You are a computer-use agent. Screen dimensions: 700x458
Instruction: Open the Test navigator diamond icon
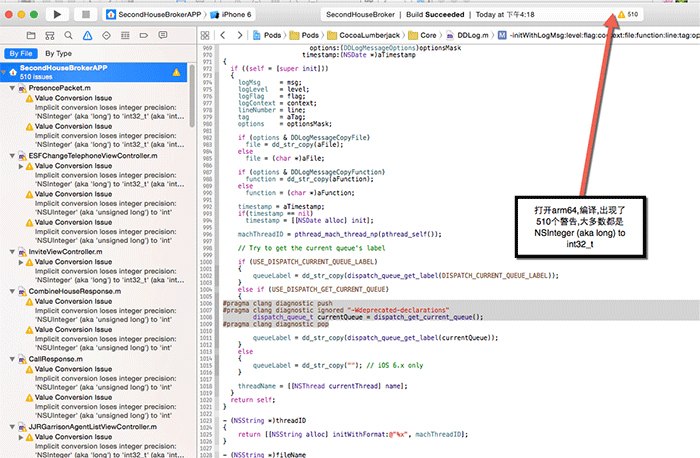click(x=105, y=35)
